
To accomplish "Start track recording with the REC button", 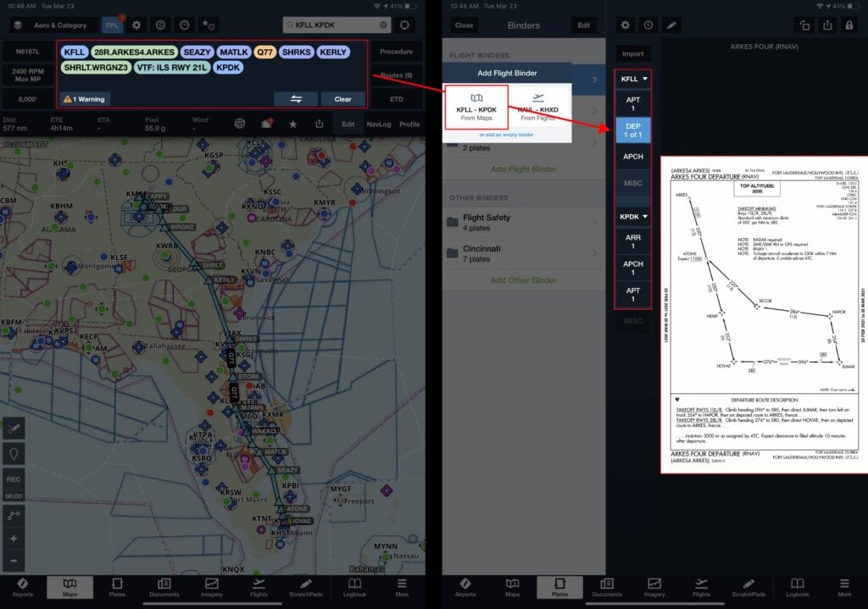I will pyautogui.click(x=13, y=481).
